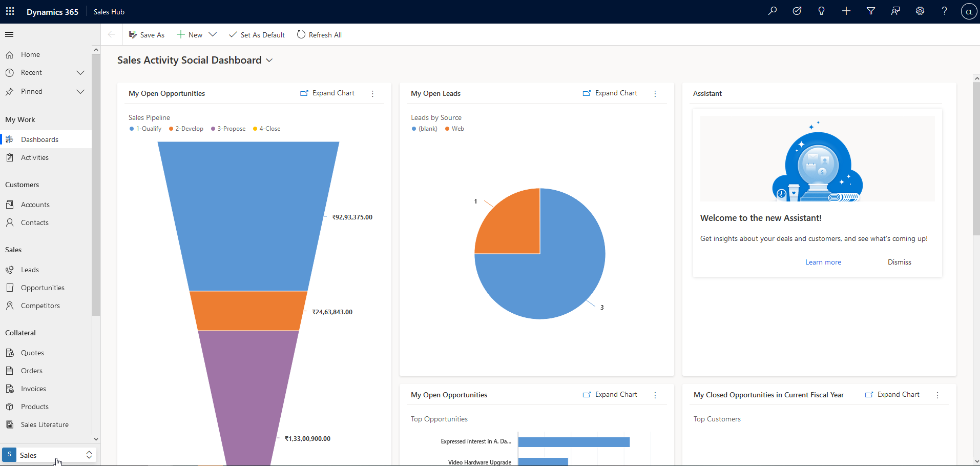Dismiss the Assistant welcome card
The image size is (980, 466).
(899, 262)
